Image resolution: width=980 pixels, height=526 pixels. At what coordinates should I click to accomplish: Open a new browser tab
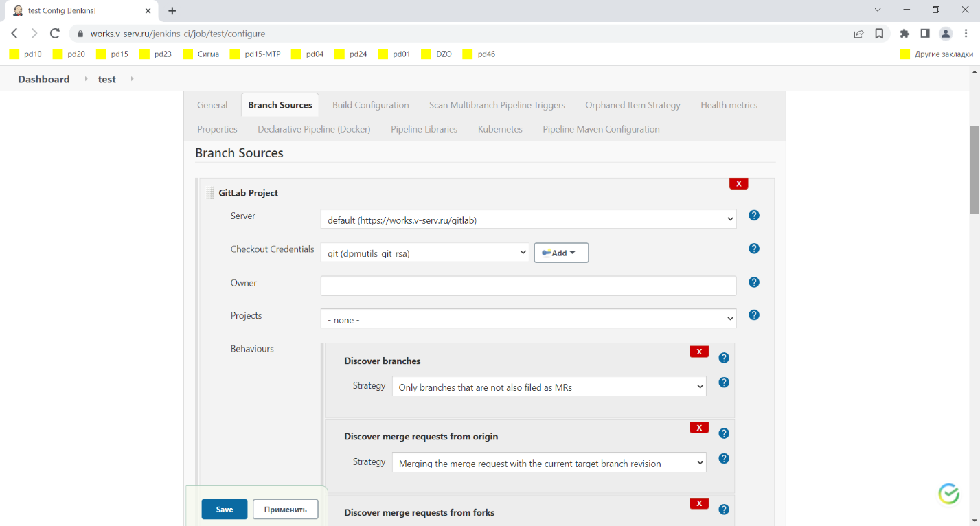pyautogui.click(x=172, y=11)
